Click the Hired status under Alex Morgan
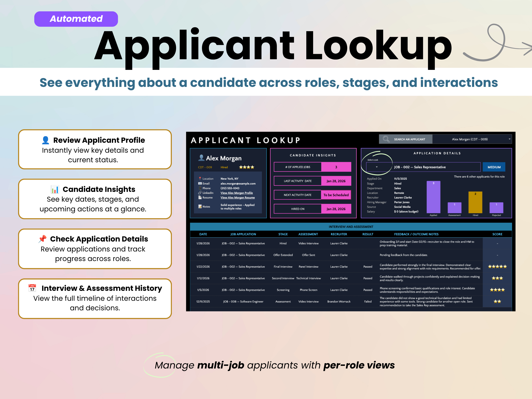Image resolution: width=532 pixels, height=399 pixels. pos(224,167)
